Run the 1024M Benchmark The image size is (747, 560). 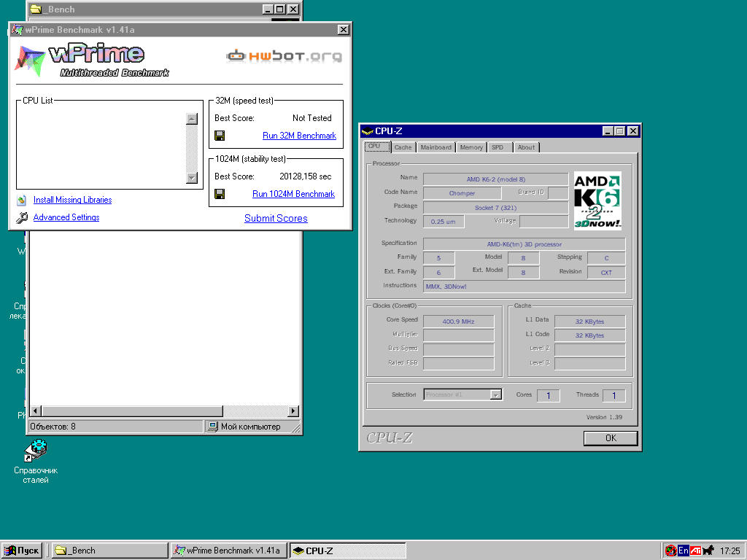(x=293, y=194)
